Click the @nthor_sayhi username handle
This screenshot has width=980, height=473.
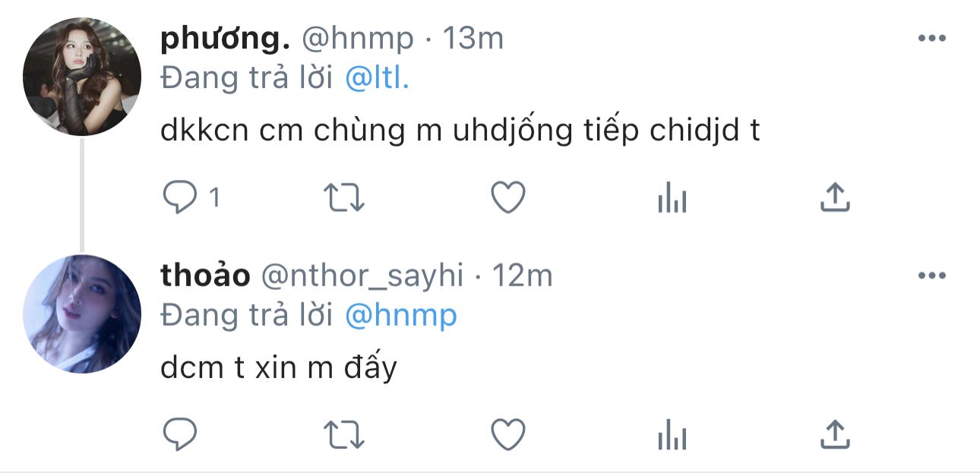click(x=362, y=276)
